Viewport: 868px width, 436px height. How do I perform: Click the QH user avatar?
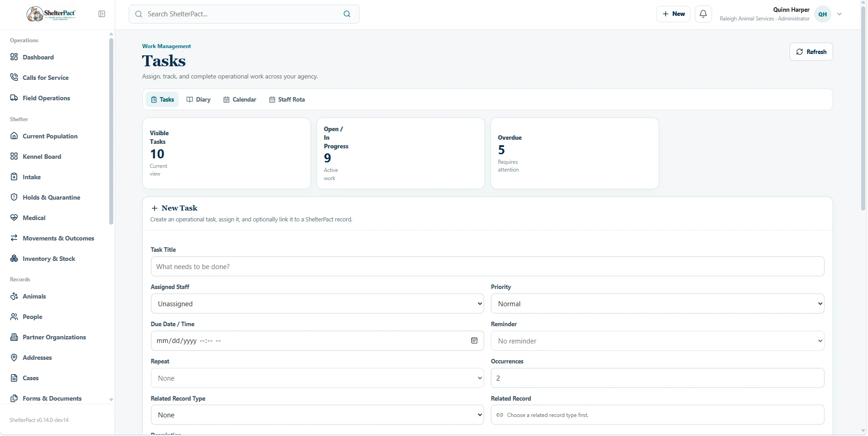pos(822,14)
